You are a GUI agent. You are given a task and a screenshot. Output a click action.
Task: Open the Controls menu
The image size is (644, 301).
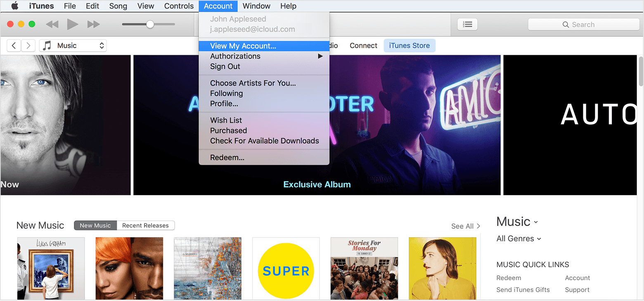pyautogui.click(x=179, y=6)
